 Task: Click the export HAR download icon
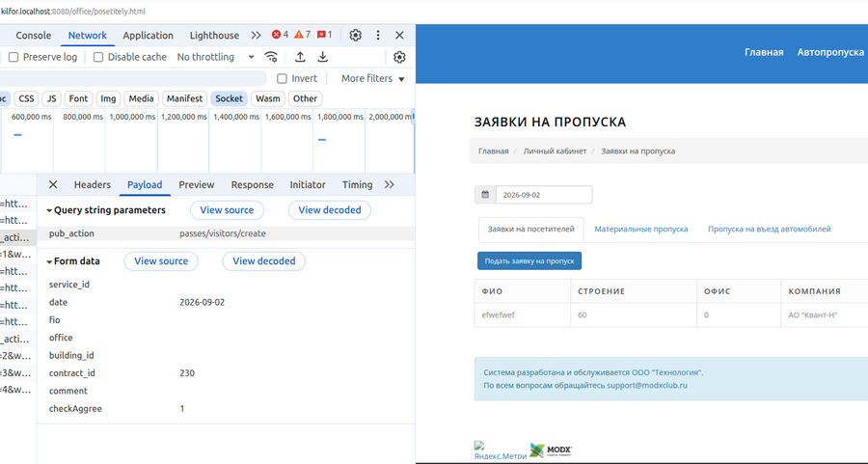point(323,57)
